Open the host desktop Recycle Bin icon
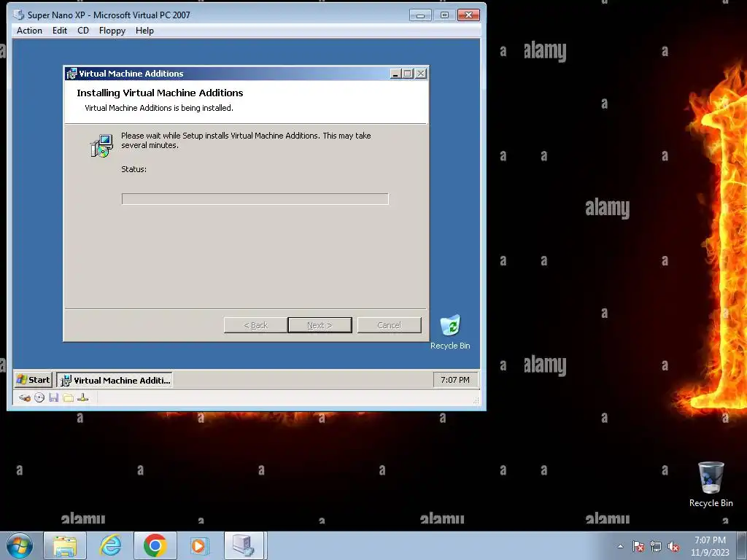 (x=711, y=485)
